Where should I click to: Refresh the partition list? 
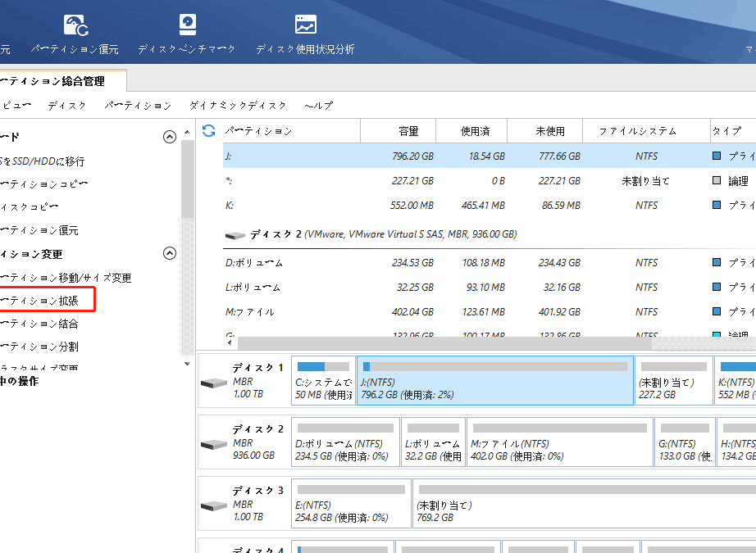(209, 130)
